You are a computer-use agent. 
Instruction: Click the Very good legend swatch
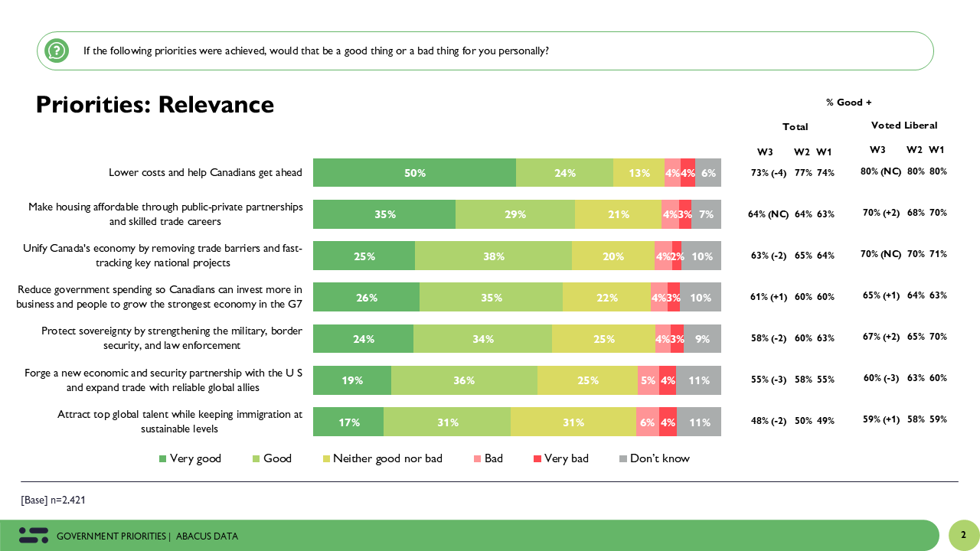[162, 459]
